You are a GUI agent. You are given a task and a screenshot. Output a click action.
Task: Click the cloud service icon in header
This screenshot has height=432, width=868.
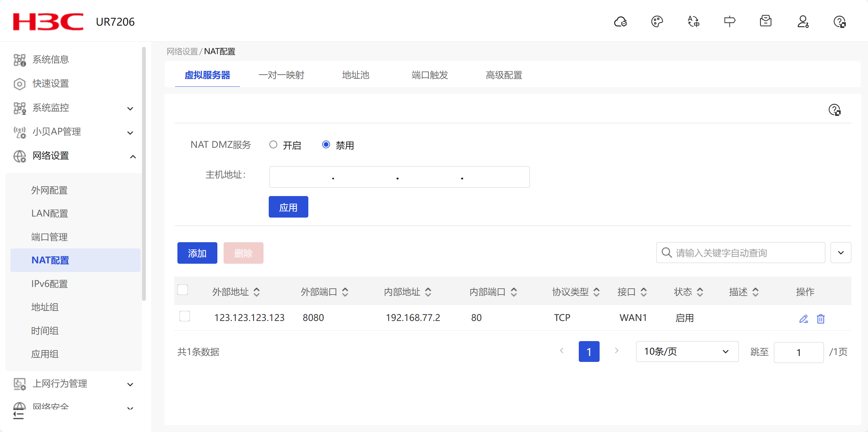click(x=620, y=22)
